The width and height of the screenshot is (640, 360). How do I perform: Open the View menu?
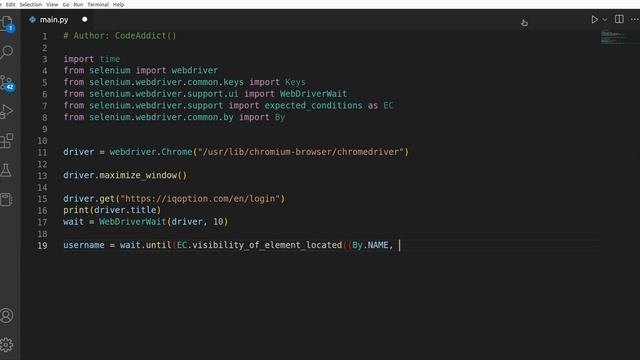pyautogui.click(x=52, y=4)
